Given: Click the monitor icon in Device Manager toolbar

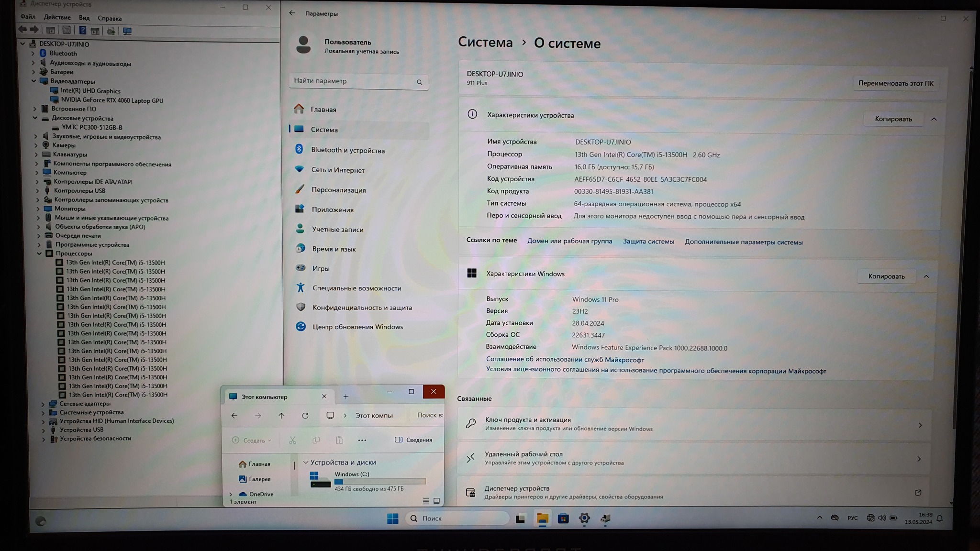Looking at the screenshot, I should click(127, 31).
